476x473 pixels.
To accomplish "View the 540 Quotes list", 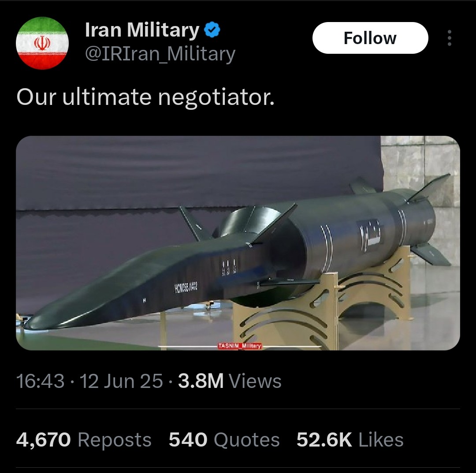I will coord(224,439).
